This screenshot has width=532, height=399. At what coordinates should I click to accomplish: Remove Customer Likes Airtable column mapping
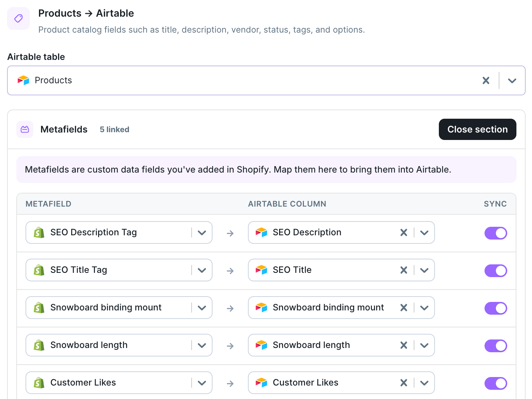click(404, 383)
